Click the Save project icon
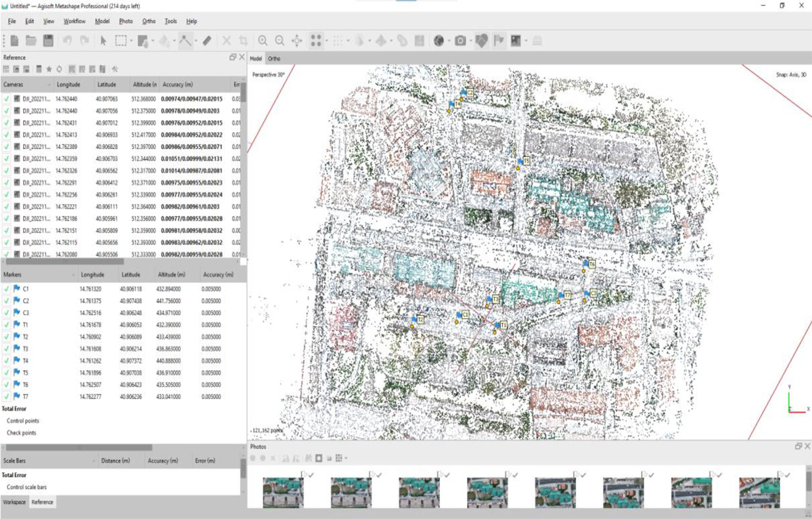The height and width of the screenshot is (519, 812). coord(48,41)
